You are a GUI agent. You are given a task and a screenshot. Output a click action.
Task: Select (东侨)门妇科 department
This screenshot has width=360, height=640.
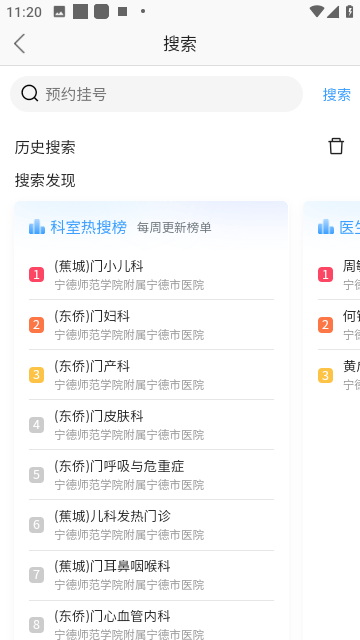(x=151, y=325)
